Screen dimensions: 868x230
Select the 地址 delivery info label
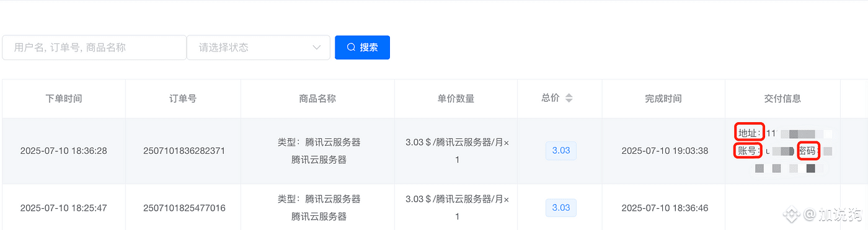pyautogui.click(x=750, y=133)
